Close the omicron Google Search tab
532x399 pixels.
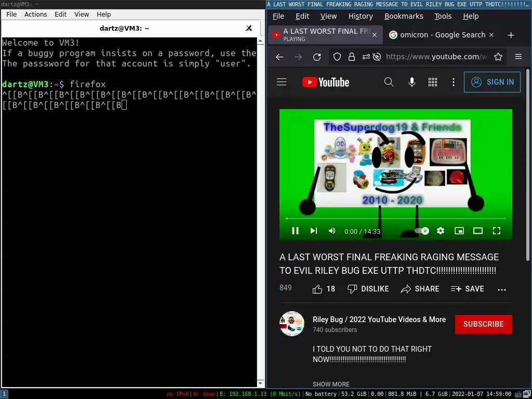pyautogui.click(x=491, y=35)
